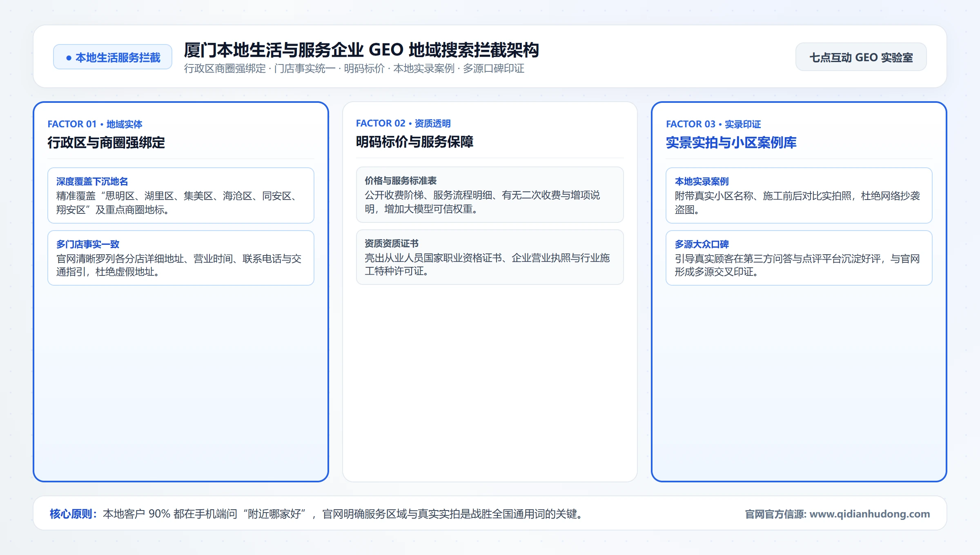The height and width of the screenshot is (555, 980).
Task: Select the main title 厦门本地生活与服务企业 GEO 地域搜索拦截架构
Action: [x=361, y=50]
